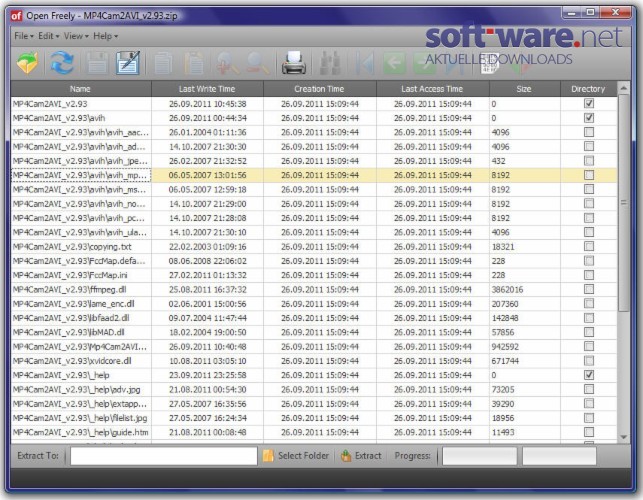
Task: Click write time 22.02.2003 01:09:16
Action: click(207, 247)
